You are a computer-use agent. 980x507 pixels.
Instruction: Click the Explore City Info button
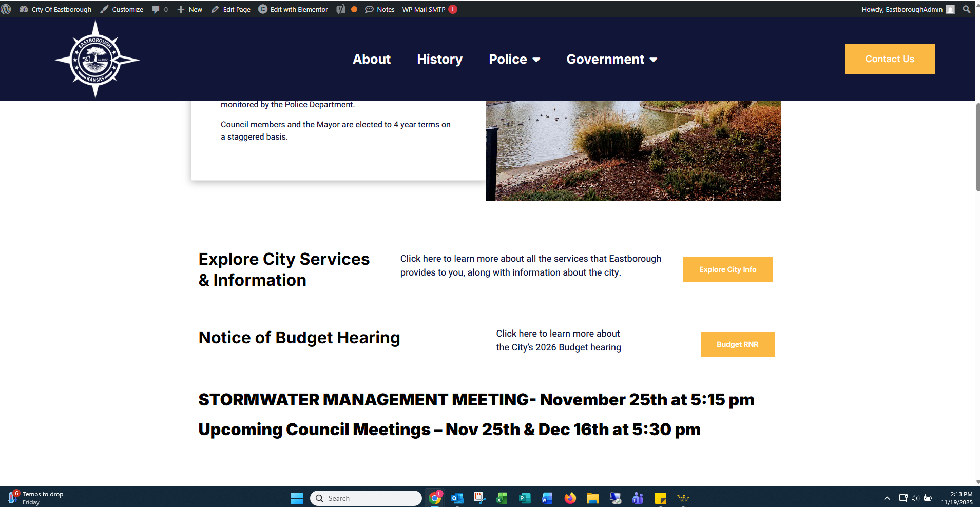tap(727, 269)
